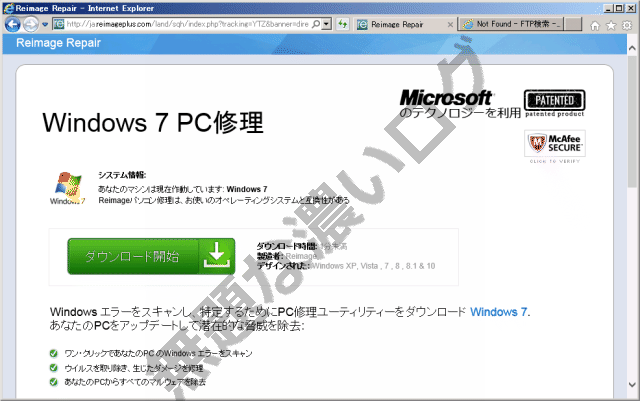This screenshot has height=401, width=640.
Task: Open a new blank tab
Action: (x=573, y=24)
